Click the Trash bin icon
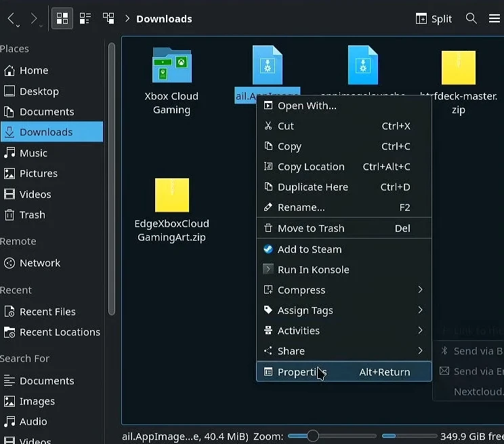The height and width of the screenshot is (444, 504). pos(9,215)
